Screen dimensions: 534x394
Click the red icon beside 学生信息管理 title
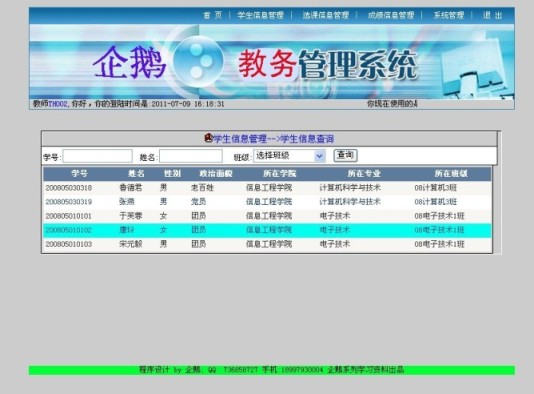(x=208, y=138)
